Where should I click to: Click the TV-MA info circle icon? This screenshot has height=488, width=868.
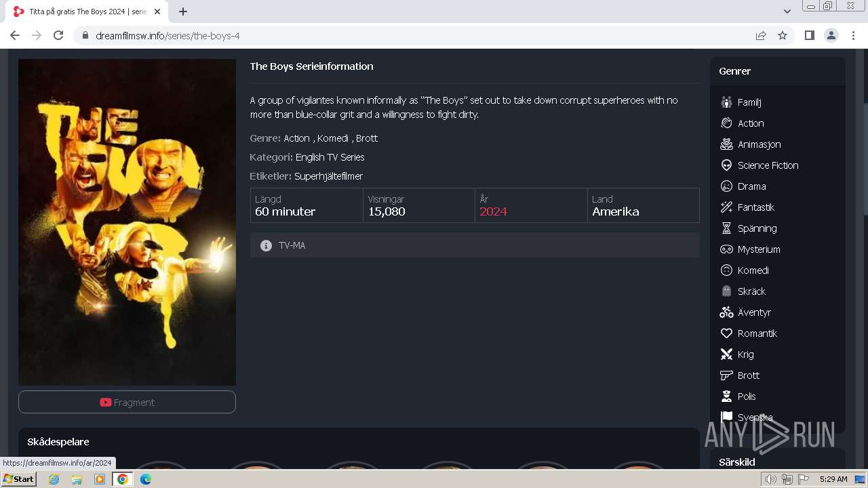(x=266, y=245)
